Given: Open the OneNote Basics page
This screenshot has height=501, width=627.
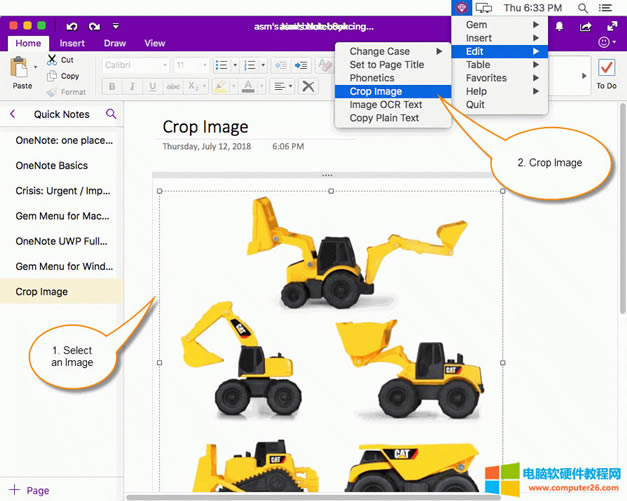Looking at the screenshot, I should coord(52,166).
